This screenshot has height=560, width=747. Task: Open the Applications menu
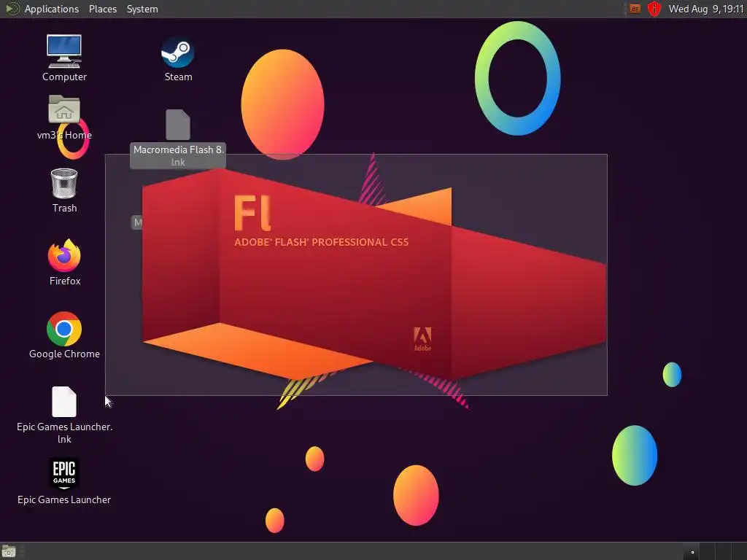point(52,9)
